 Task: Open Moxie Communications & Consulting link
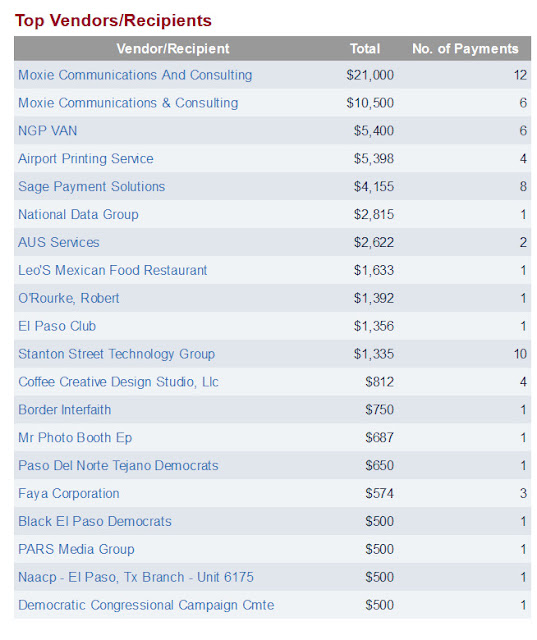click(128, 103)
